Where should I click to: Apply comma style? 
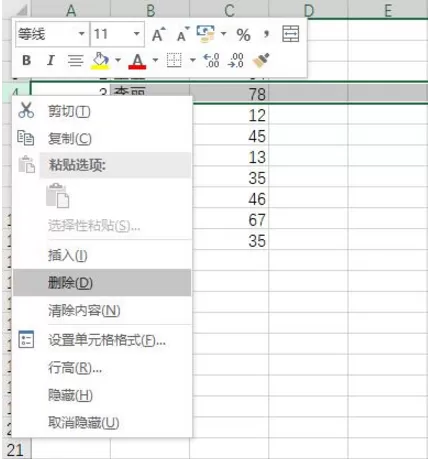tap(266, 34)
